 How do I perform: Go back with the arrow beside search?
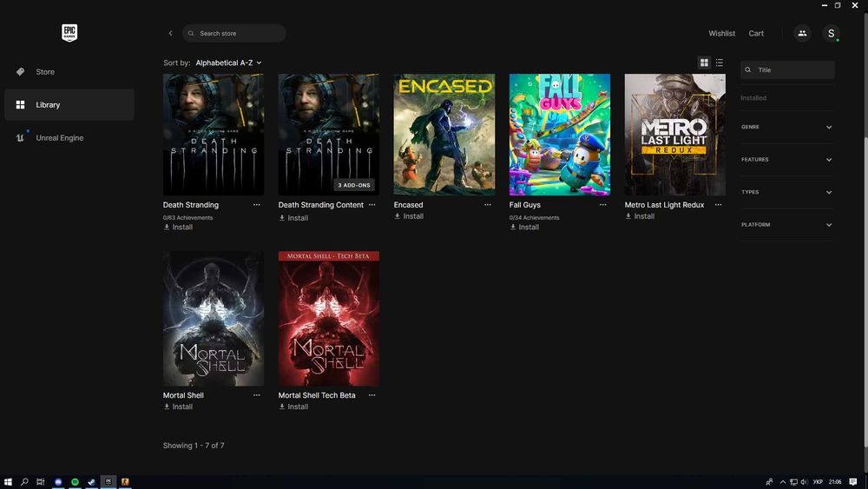click(x=170, y=33)
